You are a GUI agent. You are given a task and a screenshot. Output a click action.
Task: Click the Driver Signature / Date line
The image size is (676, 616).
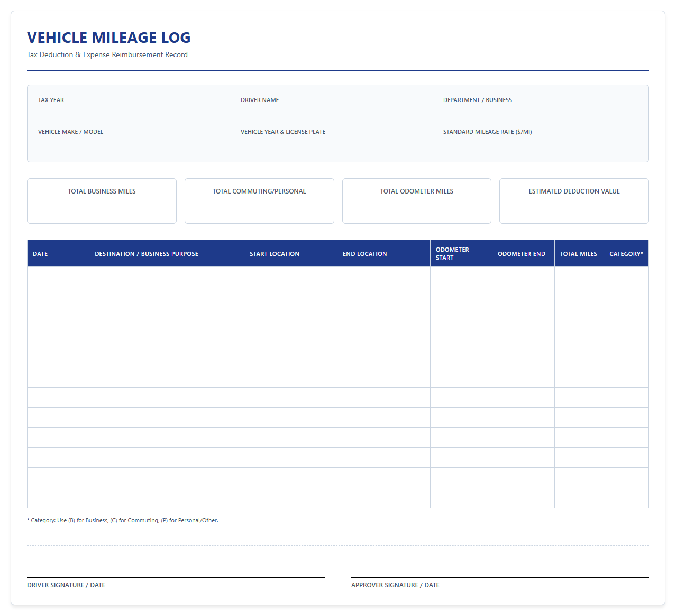coord(176,577)
